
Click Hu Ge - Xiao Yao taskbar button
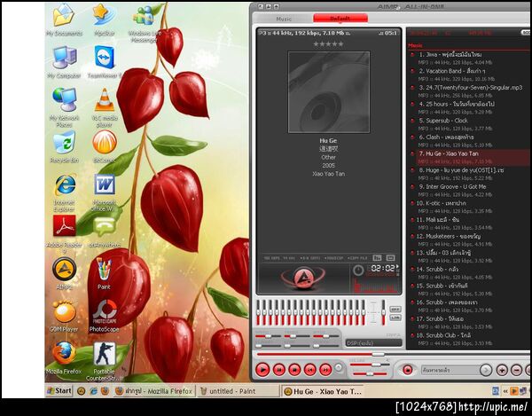[x=323, y=391]
